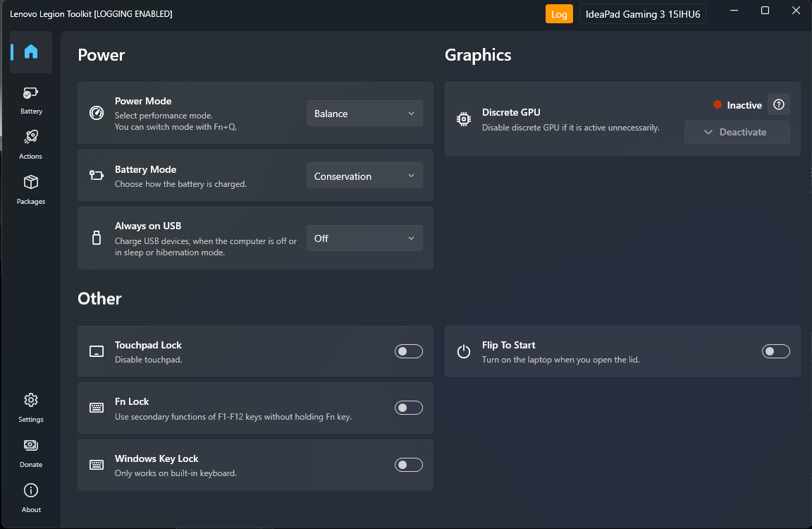812x529 pixels.
Task: Click 'Disable touchpad.' description text
Action: point(148,360)
